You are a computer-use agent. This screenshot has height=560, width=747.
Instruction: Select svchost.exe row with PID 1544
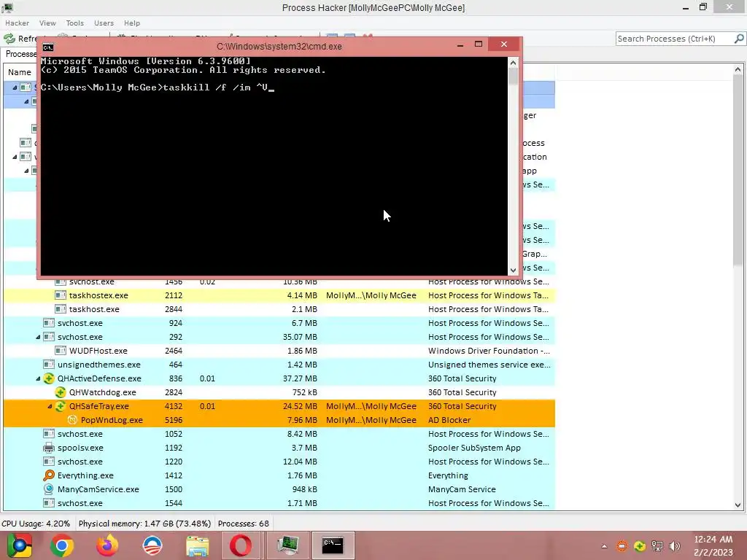point(279,503)
